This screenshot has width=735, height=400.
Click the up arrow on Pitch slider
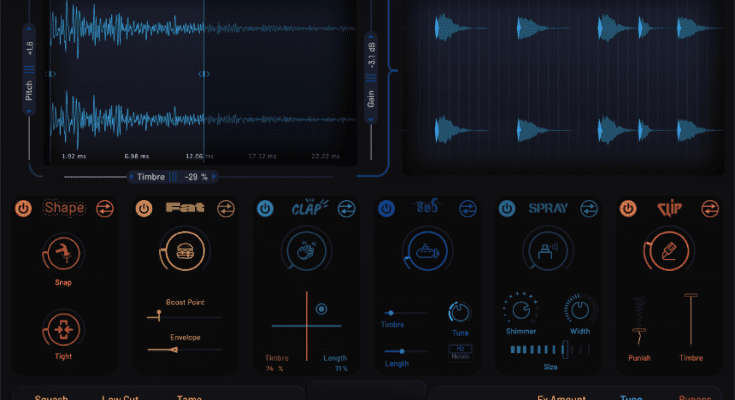coord(29,28)
